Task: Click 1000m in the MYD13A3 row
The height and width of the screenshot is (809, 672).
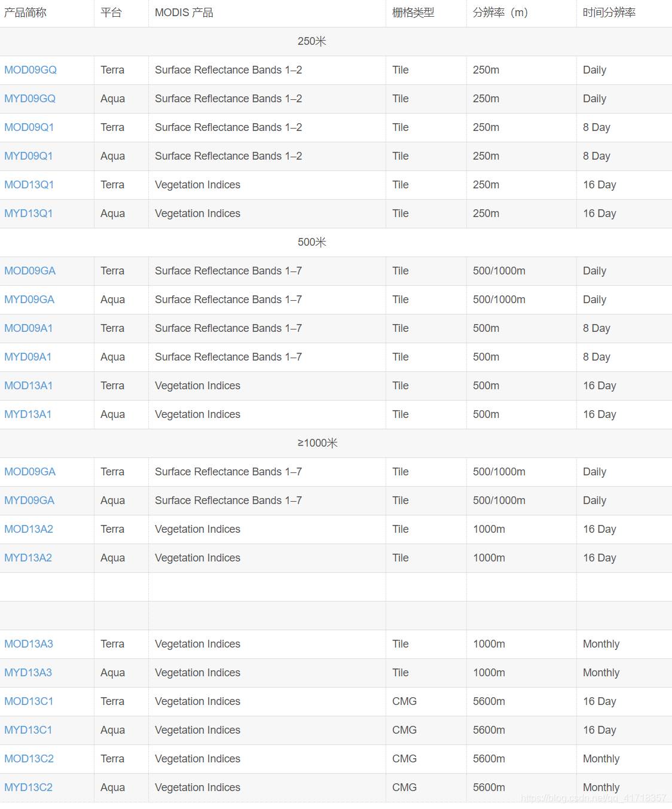Action: tap(489, 673)
